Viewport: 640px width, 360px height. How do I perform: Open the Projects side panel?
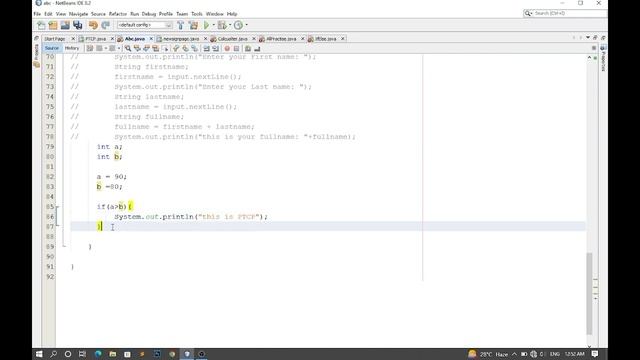36,55
